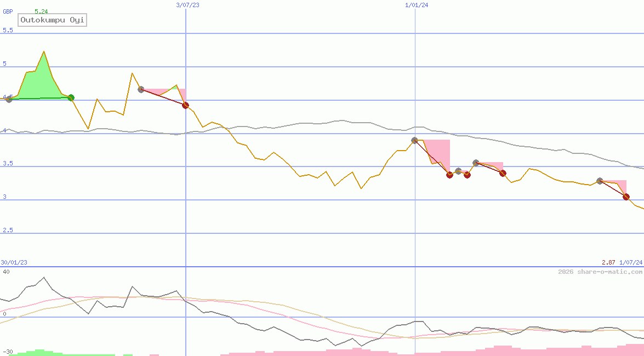
Task: Click the -30 oscillator axis label
Action: click(7, 351)
